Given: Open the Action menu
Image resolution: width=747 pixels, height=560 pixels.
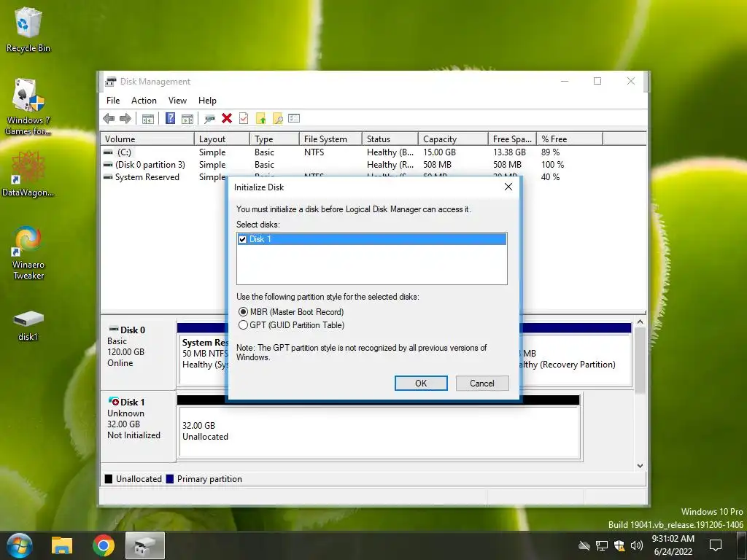Looking at the screenshot, I should point(144,101).
